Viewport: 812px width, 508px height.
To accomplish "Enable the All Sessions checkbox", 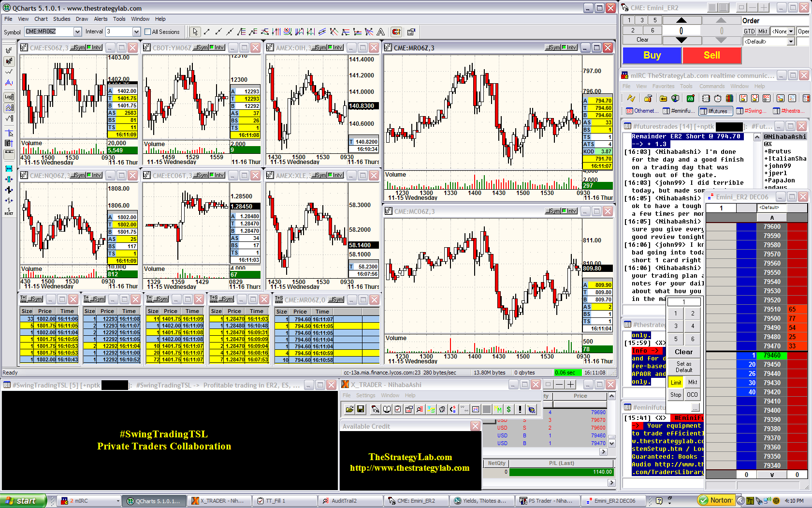I will point(148,32).
